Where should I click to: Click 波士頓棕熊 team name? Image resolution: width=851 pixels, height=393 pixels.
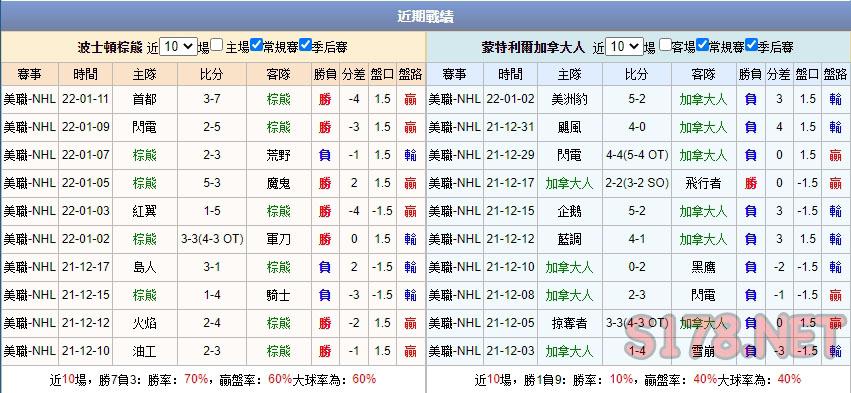(x=111, y=47)
